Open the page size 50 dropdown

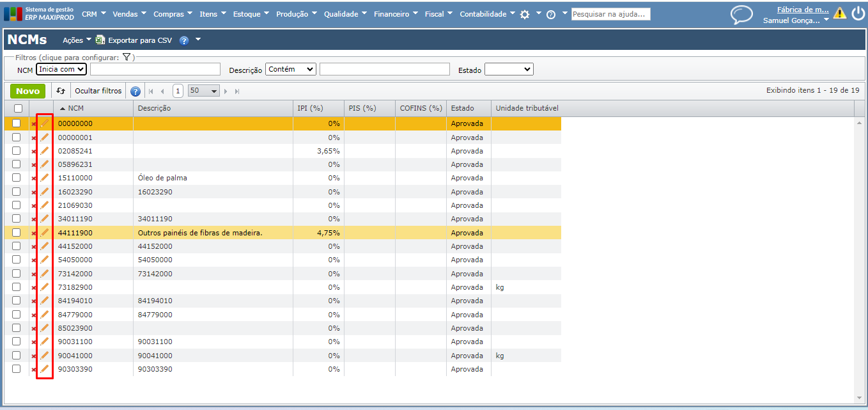click(x=203, y=91)
